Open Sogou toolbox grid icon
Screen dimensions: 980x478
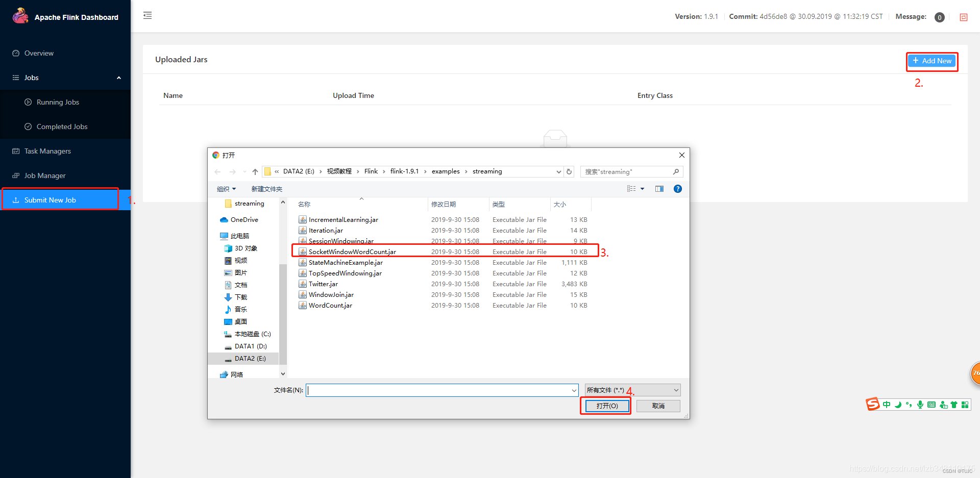click(965, 405)
